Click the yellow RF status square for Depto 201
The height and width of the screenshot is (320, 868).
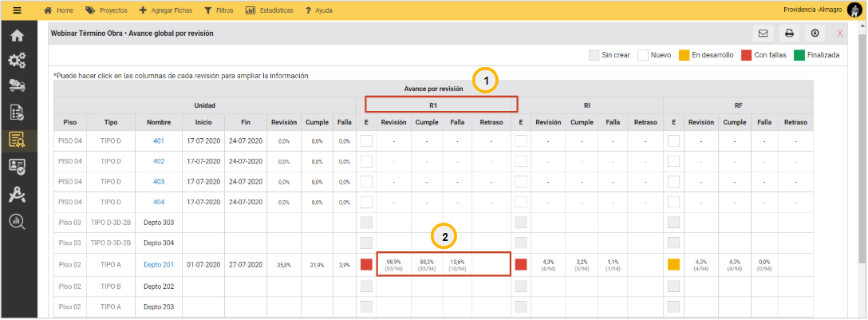pyautogui.click(x=673, y=264)
